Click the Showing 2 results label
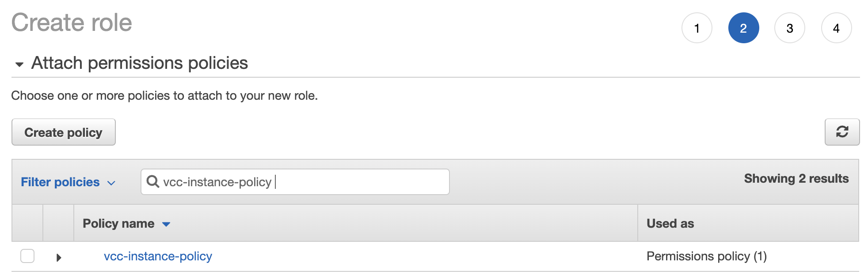 (796, 178)
